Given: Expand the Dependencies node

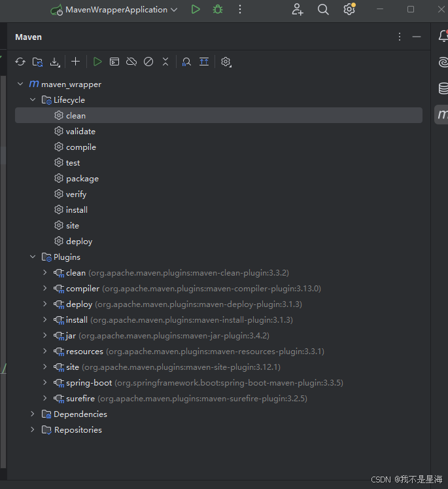Looking at the screenshot, I should [x=33, y=414].
